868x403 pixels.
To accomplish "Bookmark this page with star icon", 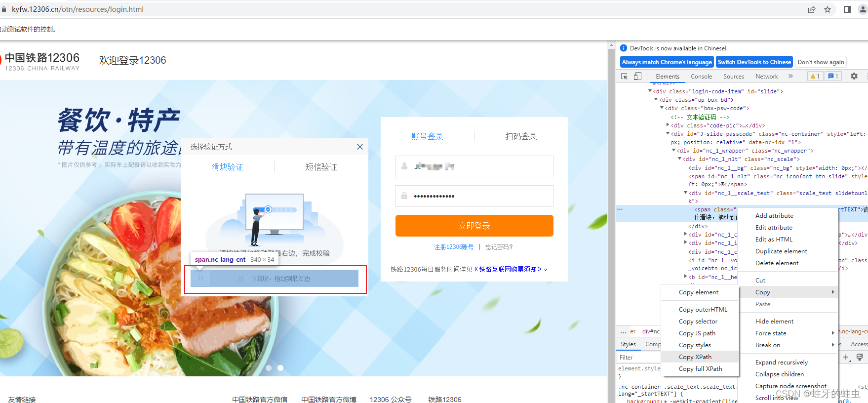I will (828, 9).
